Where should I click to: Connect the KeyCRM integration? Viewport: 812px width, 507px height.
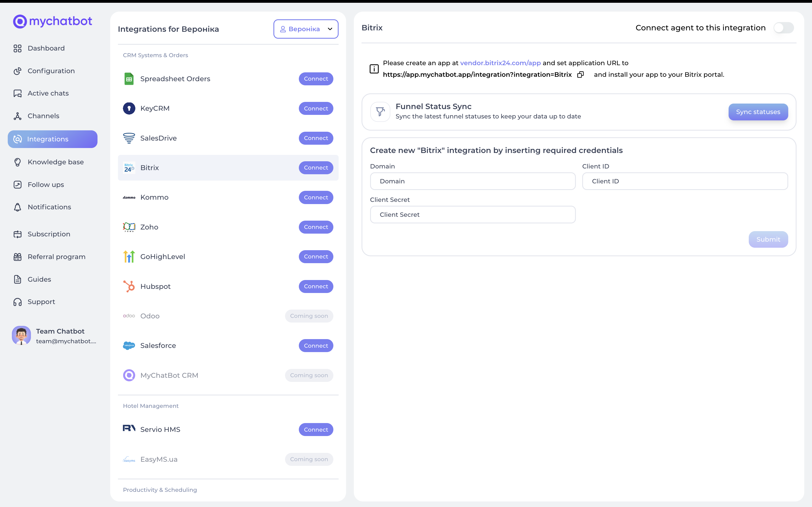(x=316, y=108)
